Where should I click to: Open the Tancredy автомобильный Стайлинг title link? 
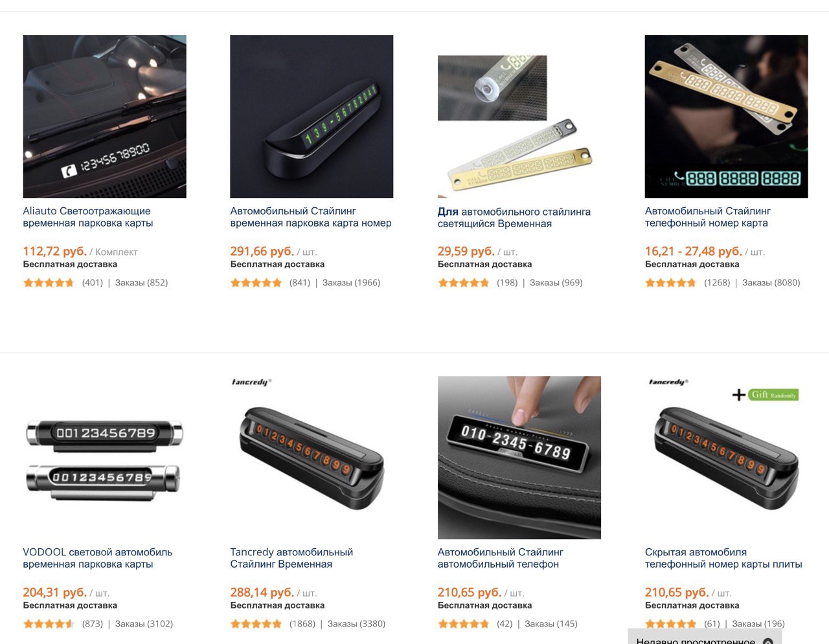pos(291,558)
